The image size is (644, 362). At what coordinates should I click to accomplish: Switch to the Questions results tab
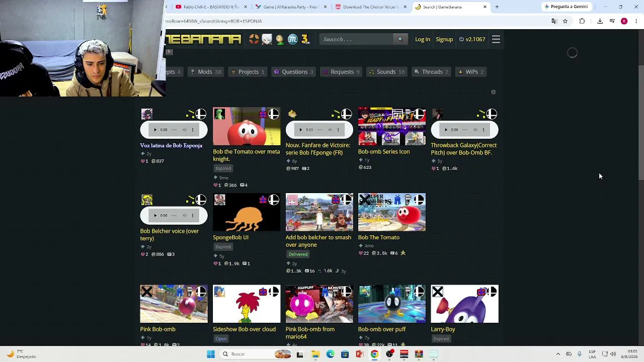click(x=293, y=72)
